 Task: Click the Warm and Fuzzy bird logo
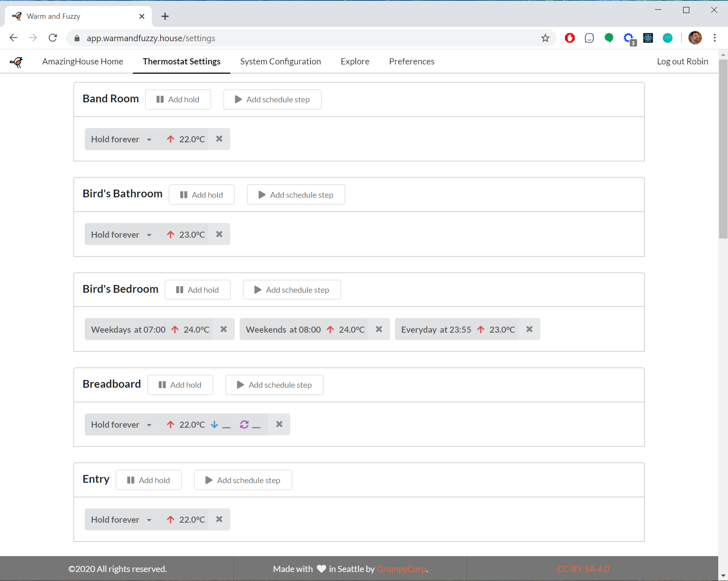pyautogui.click(x=16, y=62)
